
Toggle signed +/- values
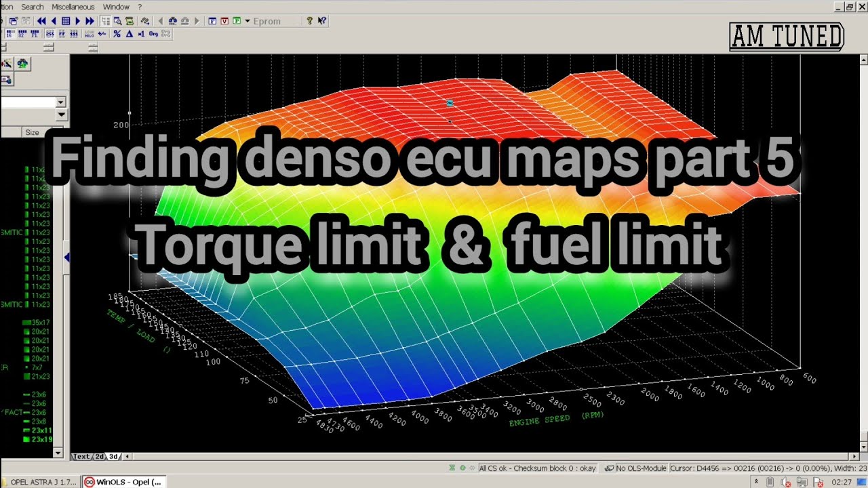point(102,33)
